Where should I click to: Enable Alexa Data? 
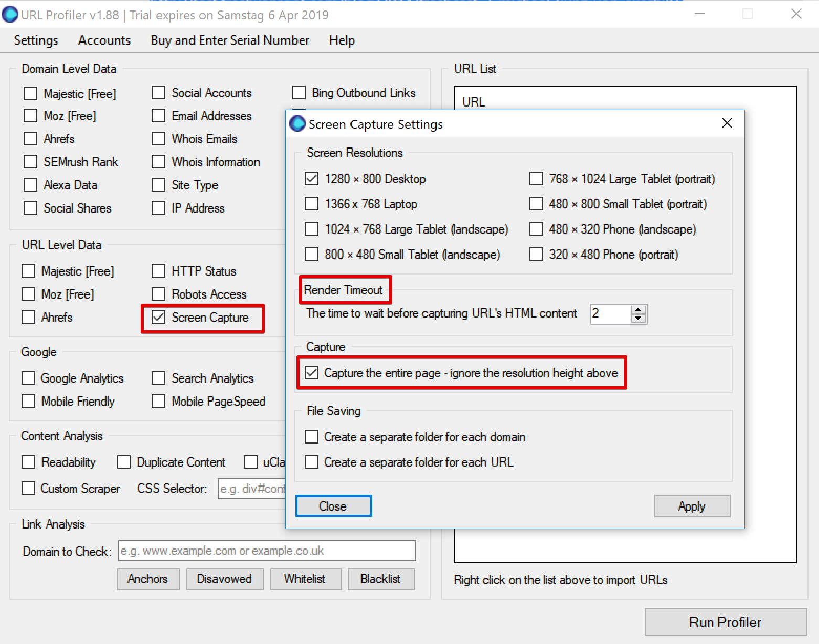[x=30, y=185]
